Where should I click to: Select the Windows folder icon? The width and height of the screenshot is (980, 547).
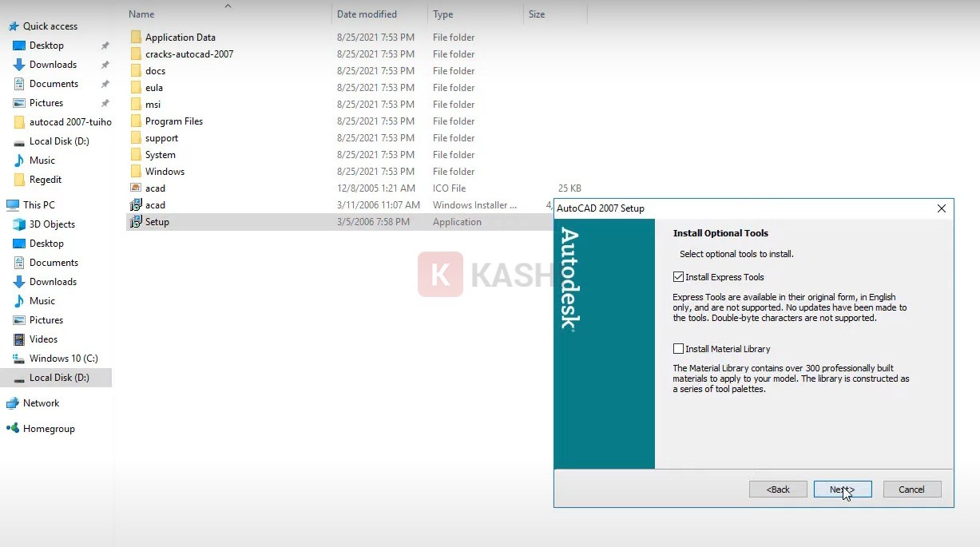[x=136, y=172]
